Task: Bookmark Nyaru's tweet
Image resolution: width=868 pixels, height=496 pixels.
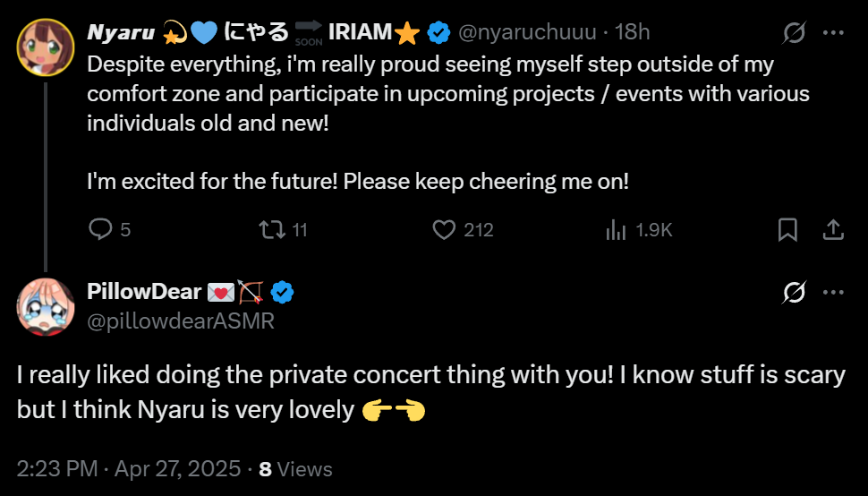Action: [787, 229]
